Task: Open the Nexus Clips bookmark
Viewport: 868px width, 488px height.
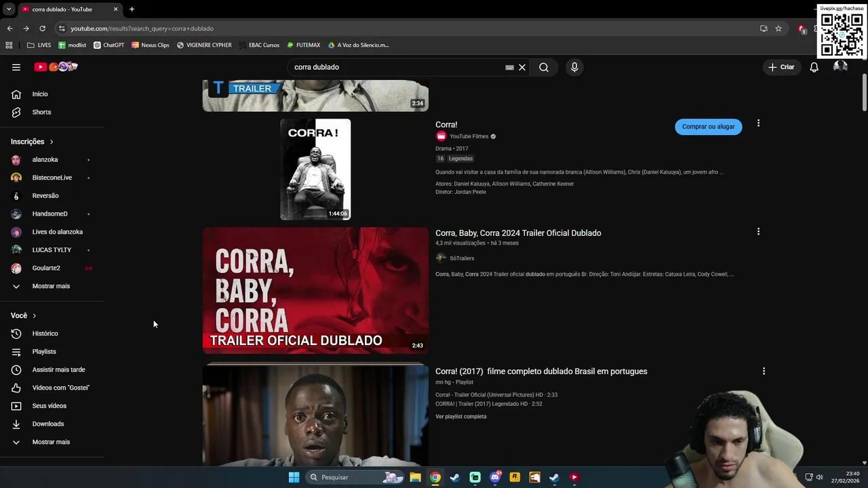Action: (151, 45)
